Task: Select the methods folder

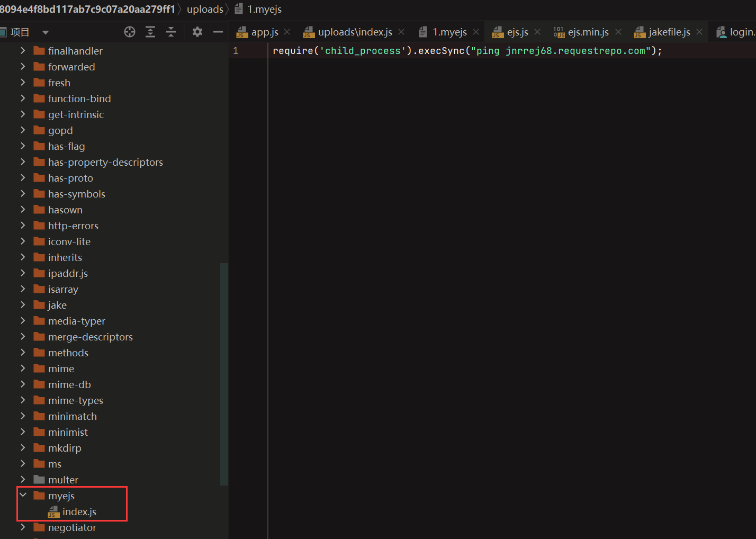Action: [68, 353]
